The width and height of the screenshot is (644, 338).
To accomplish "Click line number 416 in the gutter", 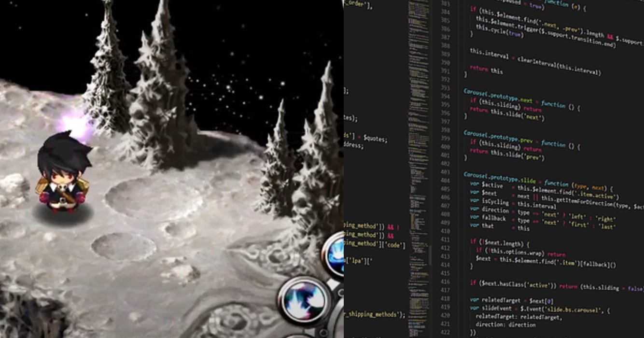I will tap(445, 282).
